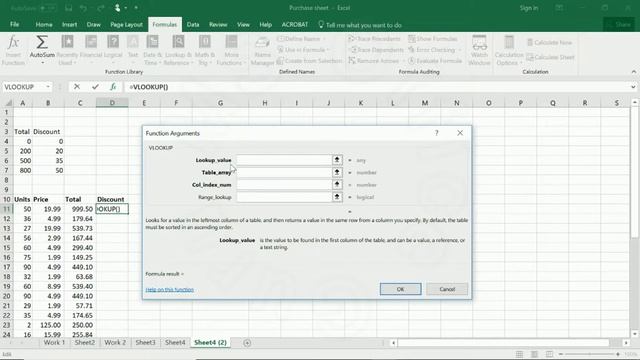Collapse the ribbon with the chevron

pyautogui.click(x=633, y=72)
